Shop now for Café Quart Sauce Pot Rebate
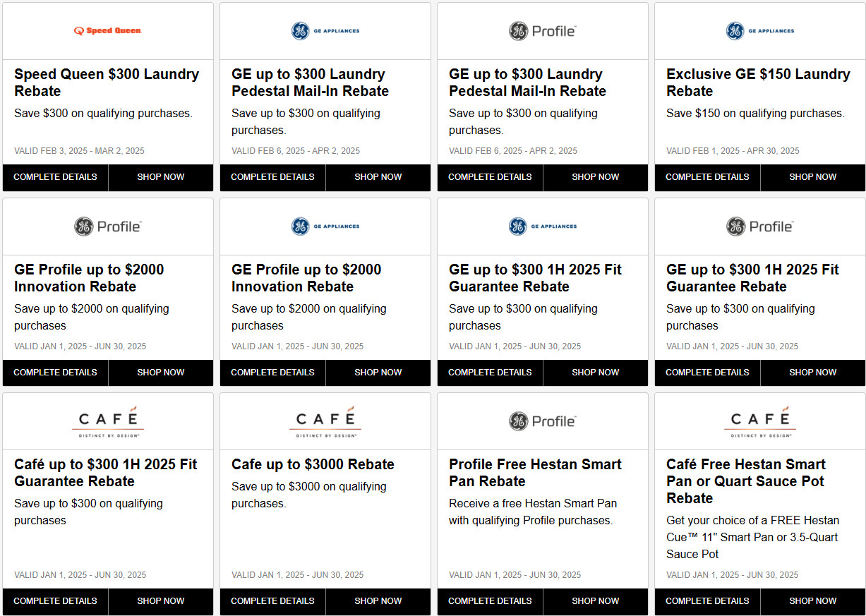The width and height of the screenshot is (866, 616). coord(813,601)
